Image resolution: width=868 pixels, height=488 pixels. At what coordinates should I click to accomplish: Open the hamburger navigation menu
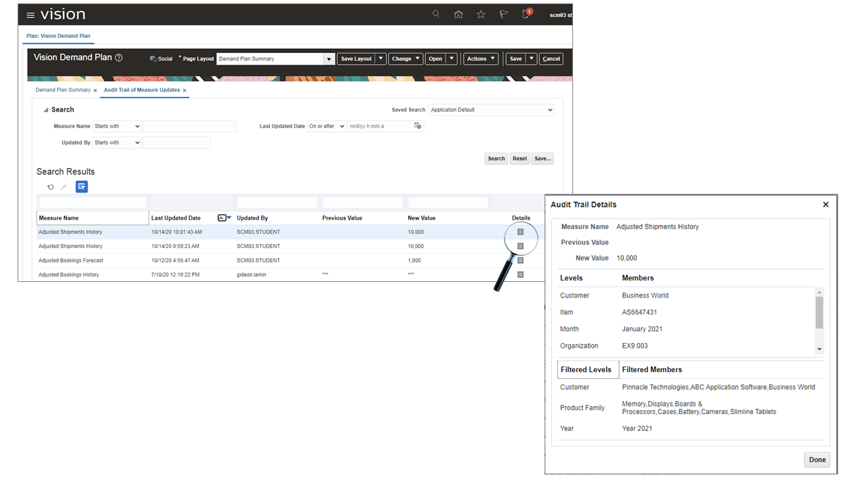(x=31, y=15)
